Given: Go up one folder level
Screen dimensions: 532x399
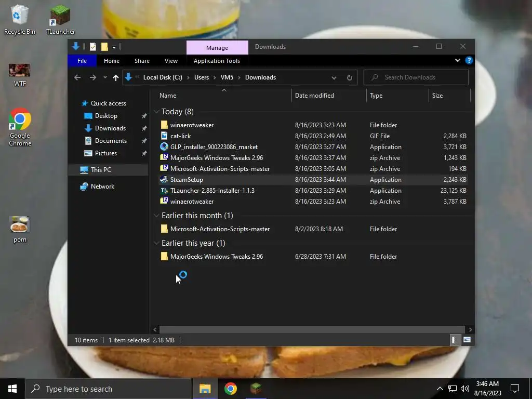Looking at the screenshot, I should pos(116,78).
